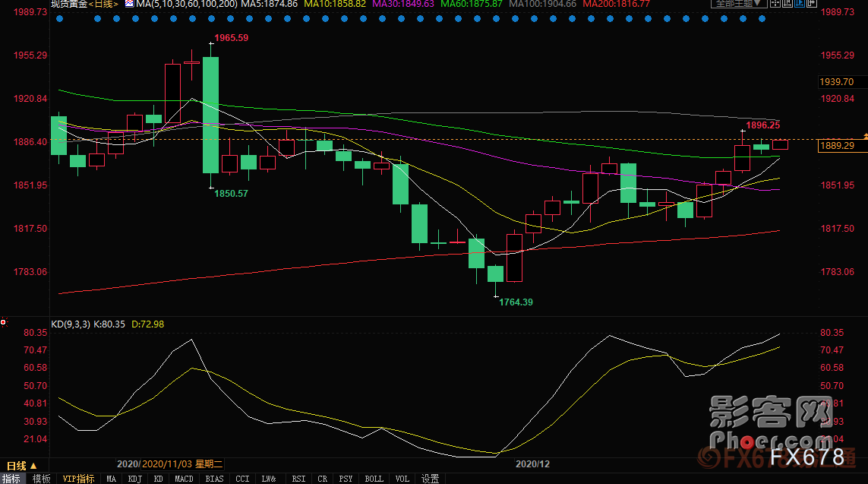Click the 1764.39 lowest price label
868x484 pixels.
point(516,302)
